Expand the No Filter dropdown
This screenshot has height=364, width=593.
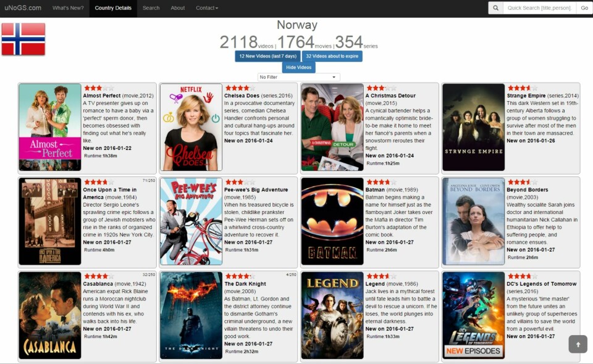pyautogui.click(x=299, y=77)
